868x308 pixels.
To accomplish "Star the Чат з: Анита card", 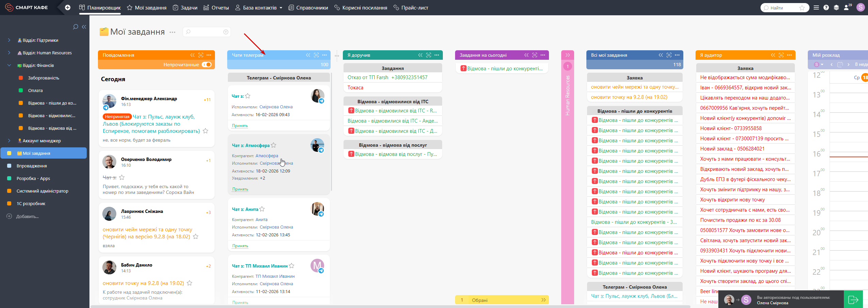I will point(262,209).
